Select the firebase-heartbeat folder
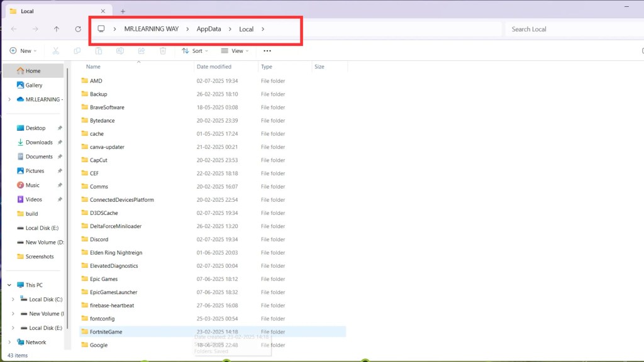 [x=112, y=305]
